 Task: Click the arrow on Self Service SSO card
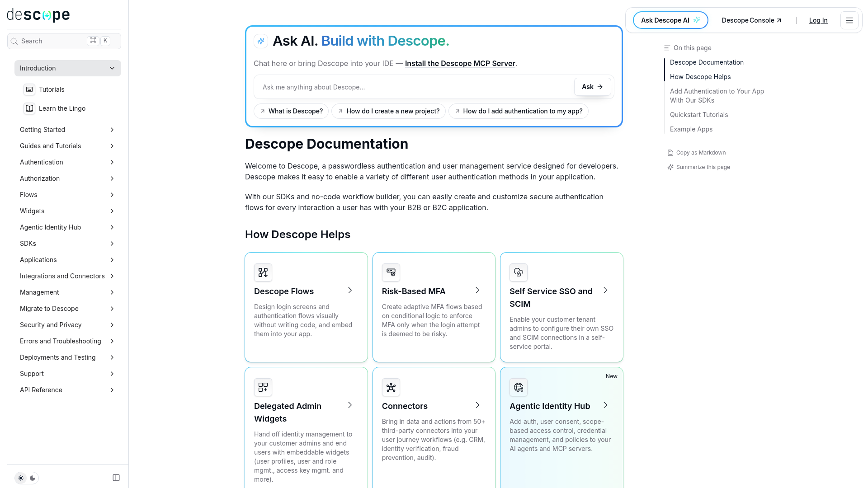click(x=605, y=290)
